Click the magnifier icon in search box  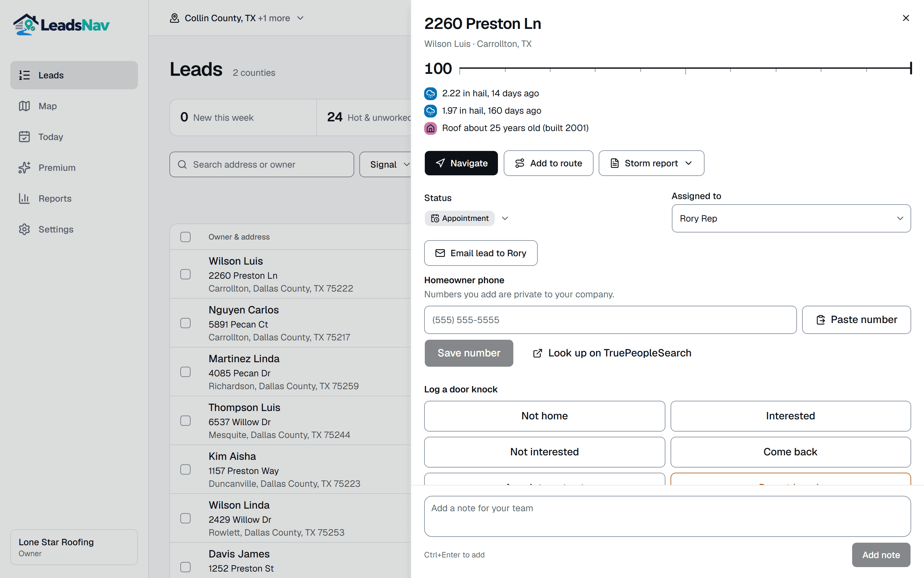click(182, 164)
